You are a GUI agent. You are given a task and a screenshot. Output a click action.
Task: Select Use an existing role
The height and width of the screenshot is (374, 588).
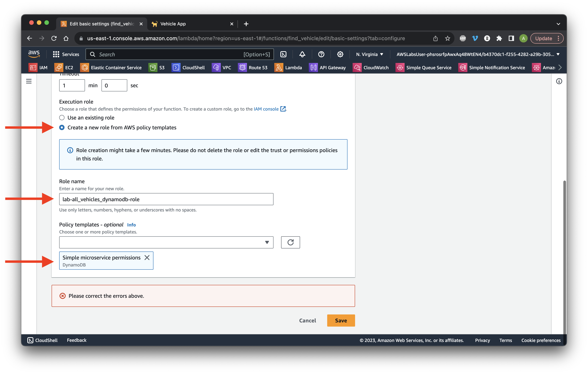[x=62, y=118]
